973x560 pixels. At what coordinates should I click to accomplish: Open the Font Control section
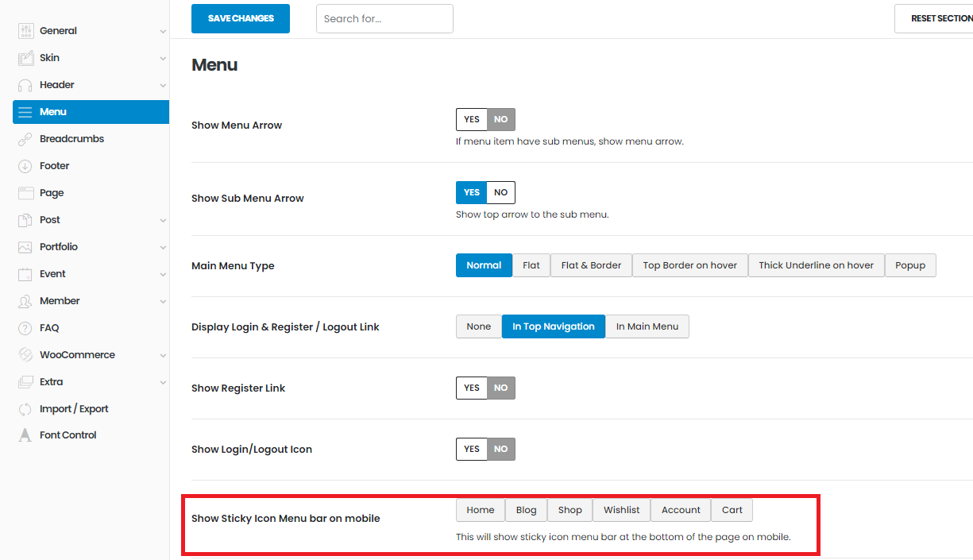coord(91,435)
